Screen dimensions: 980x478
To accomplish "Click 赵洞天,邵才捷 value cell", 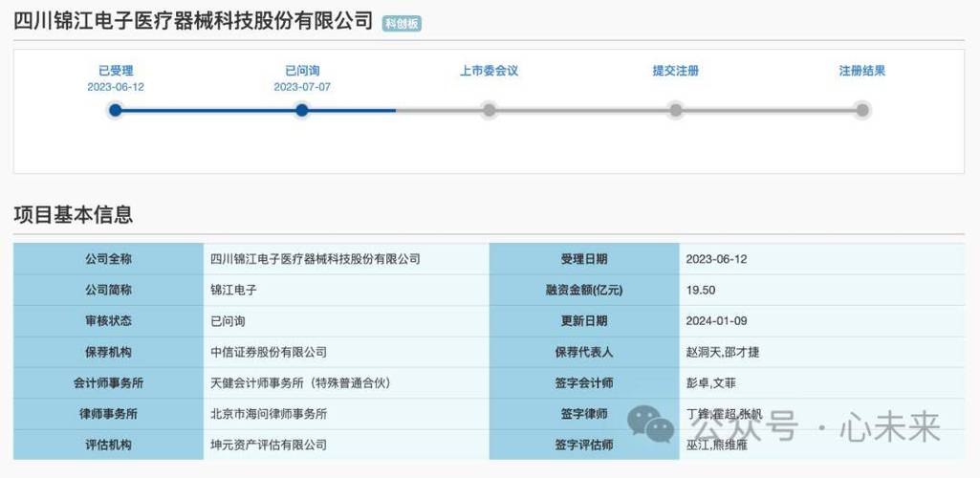I will pyautogui.click(x=822, y=352).
